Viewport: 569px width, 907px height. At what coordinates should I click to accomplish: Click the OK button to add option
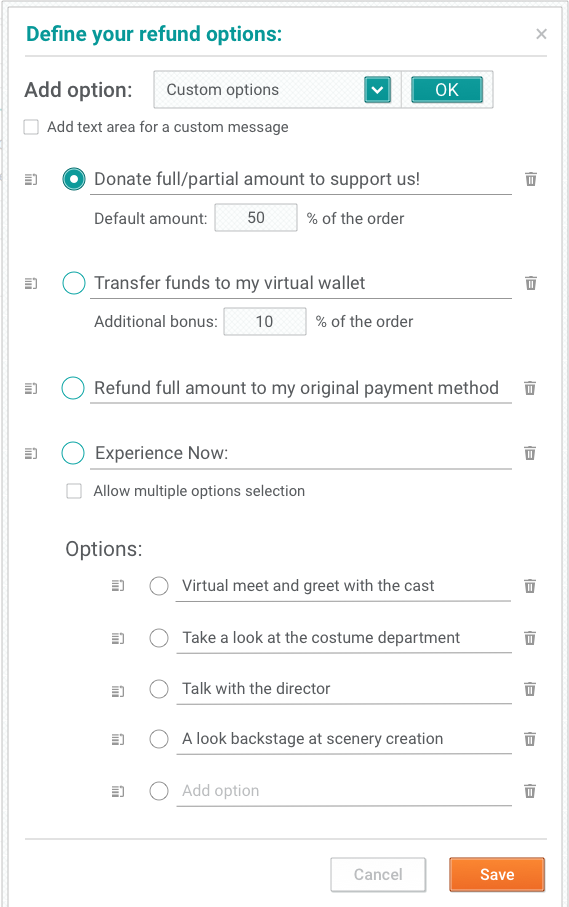(446, 90)
